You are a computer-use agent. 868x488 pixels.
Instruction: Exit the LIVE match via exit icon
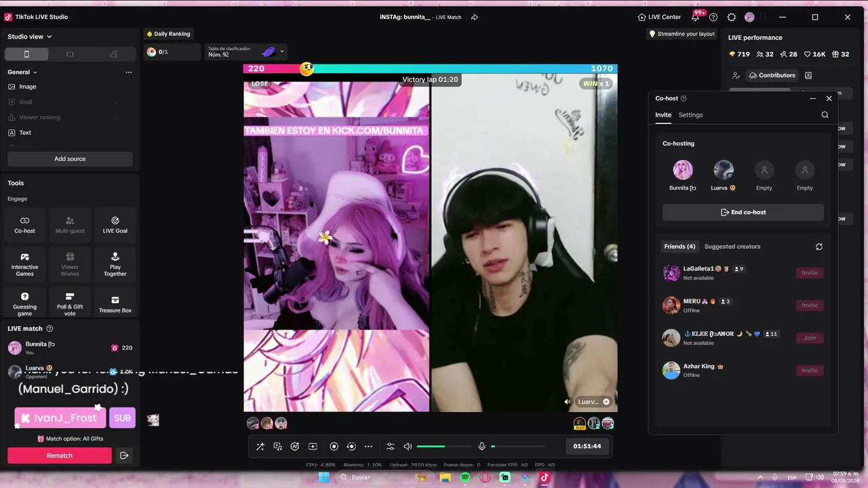click(x=124, y=455)
